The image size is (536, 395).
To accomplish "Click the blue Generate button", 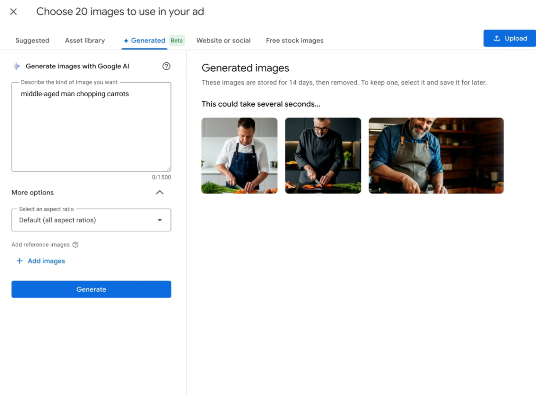I will (x=91, y=289).
